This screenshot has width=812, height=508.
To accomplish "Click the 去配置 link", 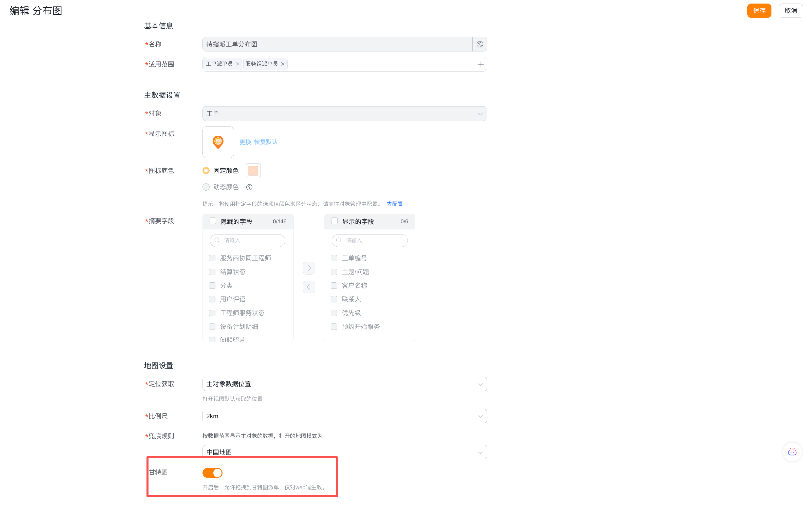I will coord(395,204).
